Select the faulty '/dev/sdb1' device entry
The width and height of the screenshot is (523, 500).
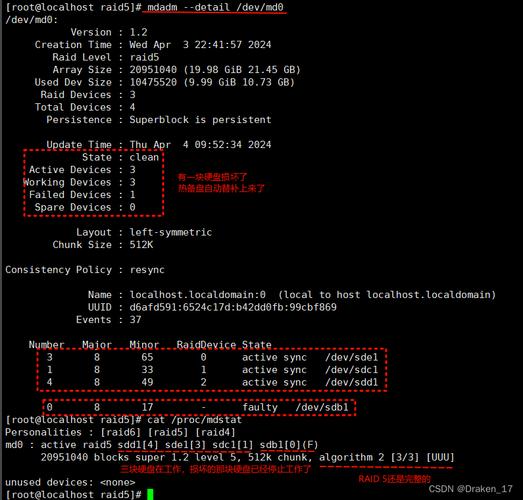point(322,408)
